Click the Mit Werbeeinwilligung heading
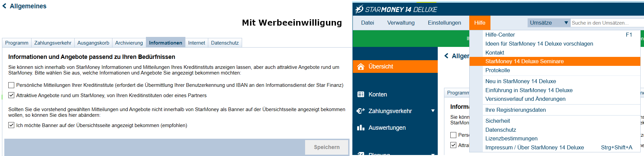Image resolution: width=644 pixels, height=156 pixels. 292,23
